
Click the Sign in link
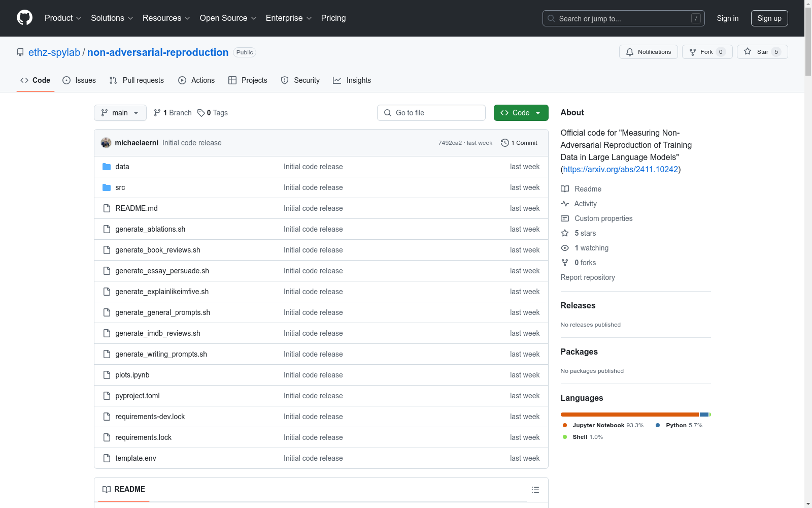click(x=728, y=18)
